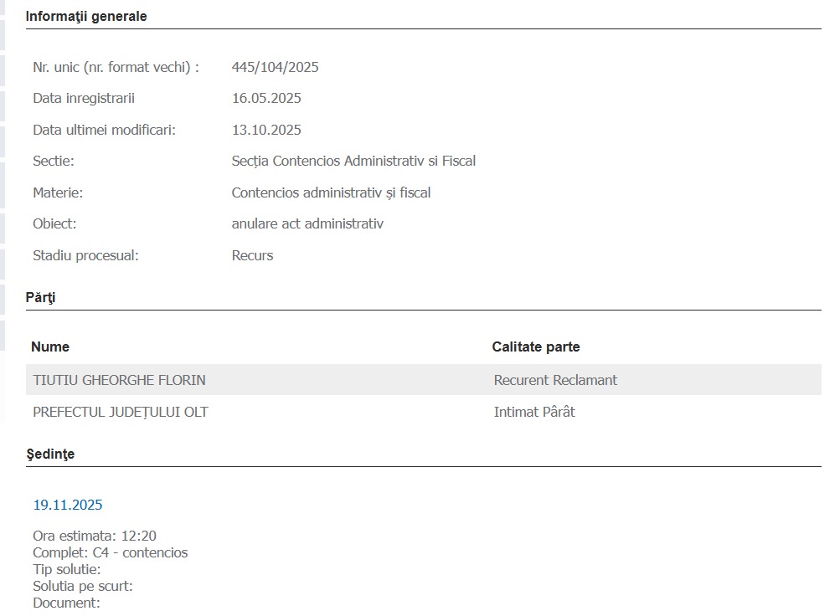This screenshot has width=840, height=616.
Task: Click the Secția Contencios Administrativ si Fiscal value
Action: (353, 161)
